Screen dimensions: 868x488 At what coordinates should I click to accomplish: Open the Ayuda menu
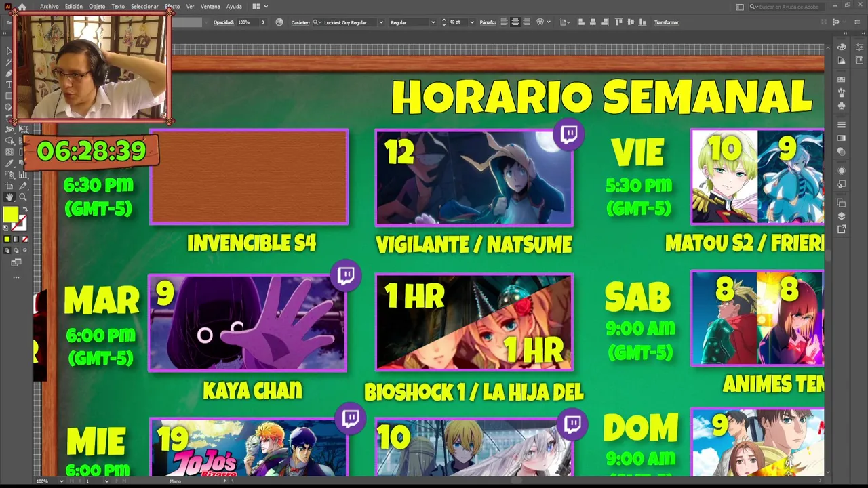[234, 6]
